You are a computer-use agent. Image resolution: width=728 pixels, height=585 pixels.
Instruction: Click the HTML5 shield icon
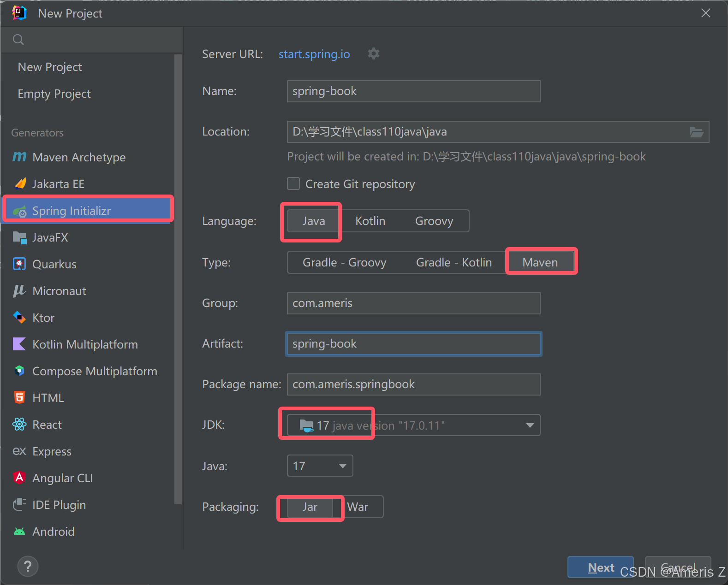pyautogui.click(x=19, y=398)
